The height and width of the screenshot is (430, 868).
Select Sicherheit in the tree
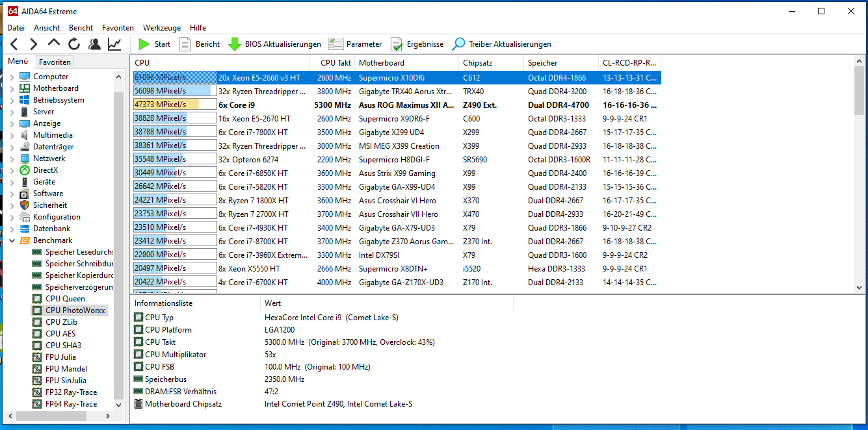coord(50,205)
